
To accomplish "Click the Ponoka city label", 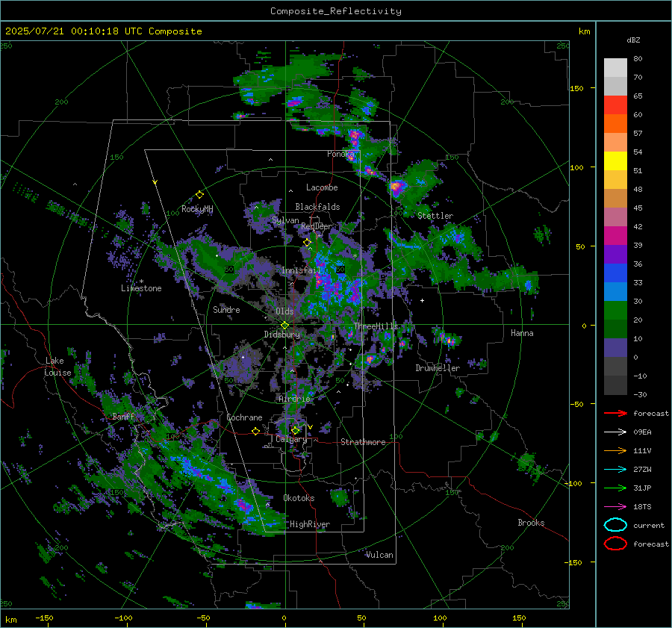I will pos(340,154).
